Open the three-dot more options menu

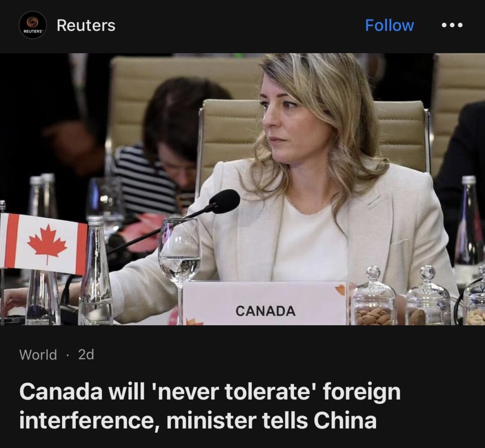coord(452,25)
